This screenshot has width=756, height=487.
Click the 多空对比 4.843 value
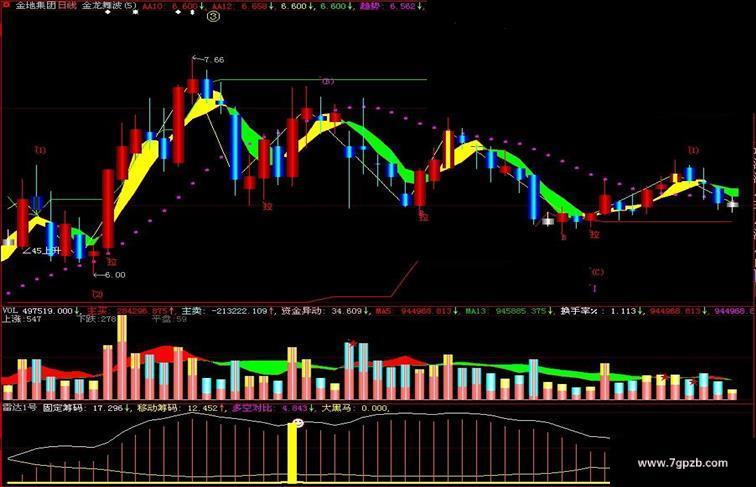point(272,407)
